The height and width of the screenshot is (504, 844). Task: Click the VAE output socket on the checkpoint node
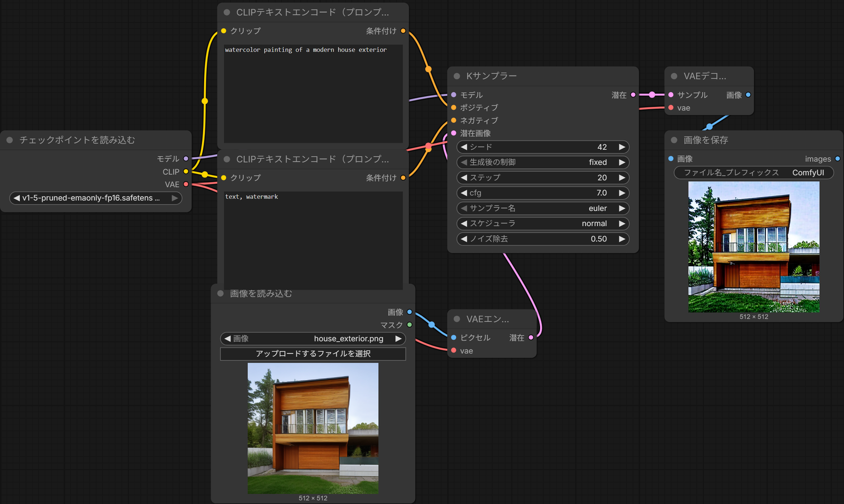coord(186,184)
